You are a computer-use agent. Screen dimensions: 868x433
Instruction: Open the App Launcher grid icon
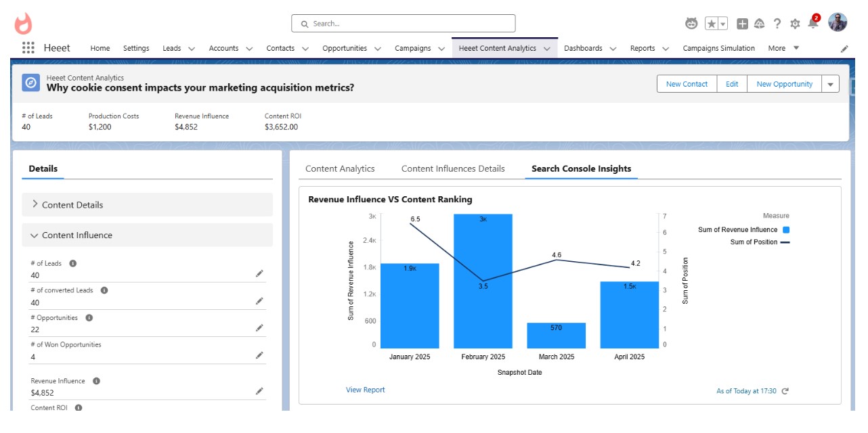pos(28,48)
